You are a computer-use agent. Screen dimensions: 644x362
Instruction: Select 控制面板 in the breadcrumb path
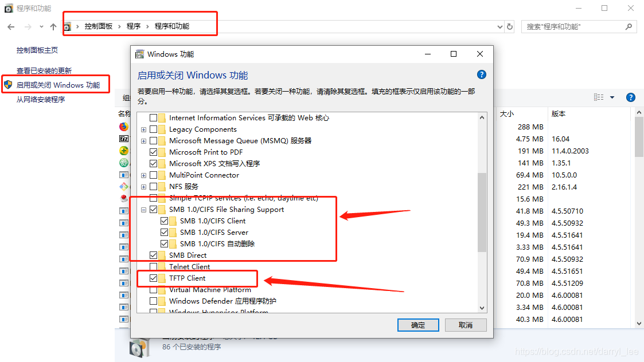[x=99, y=26]
